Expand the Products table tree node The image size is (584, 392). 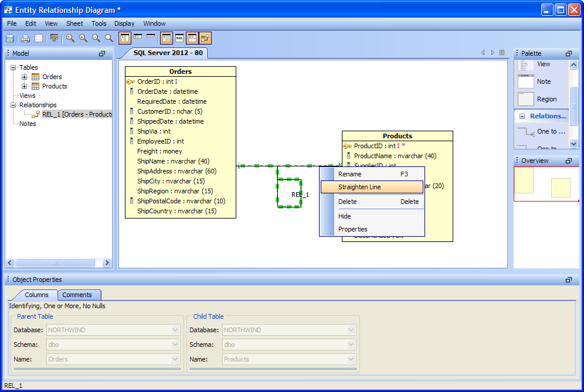(x=24, y=86)
